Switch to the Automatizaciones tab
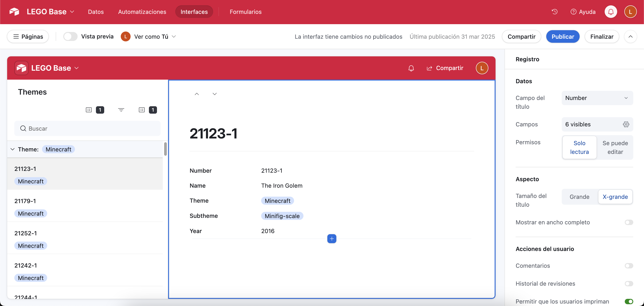The height and width of the screenshot is (306, 644). tap(142, 12)
